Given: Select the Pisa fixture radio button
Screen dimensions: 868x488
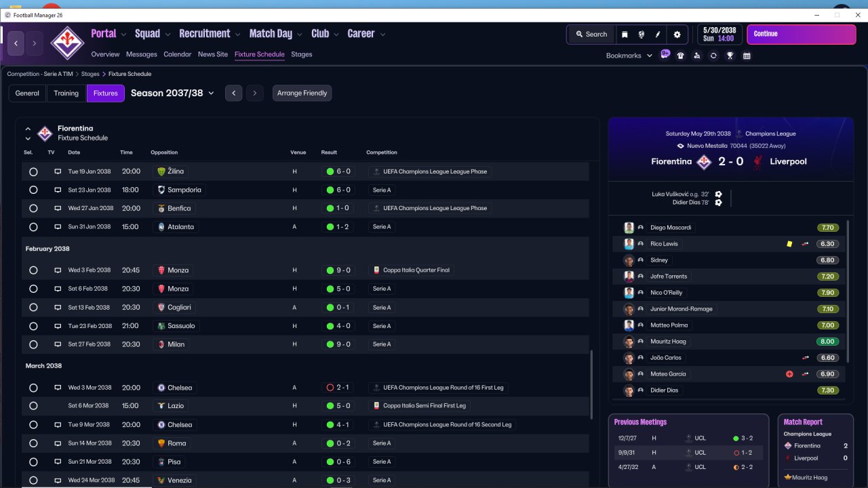Looking at the screenshot, I should 33,462.
